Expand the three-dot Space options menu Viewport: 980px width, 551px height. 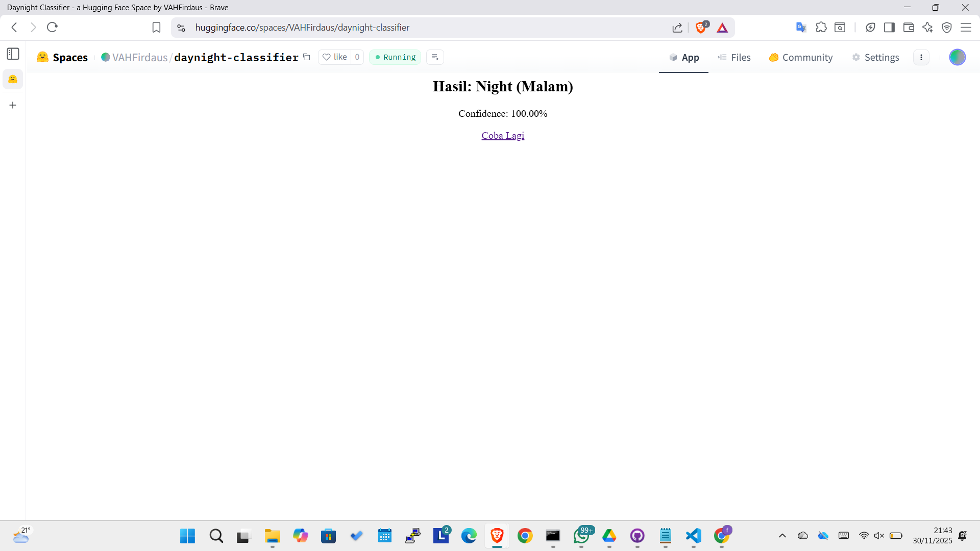[x=921, y=58]
